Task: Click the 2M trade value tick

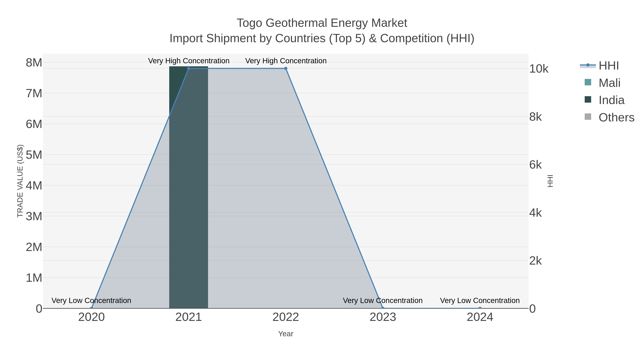Action: 34,247
